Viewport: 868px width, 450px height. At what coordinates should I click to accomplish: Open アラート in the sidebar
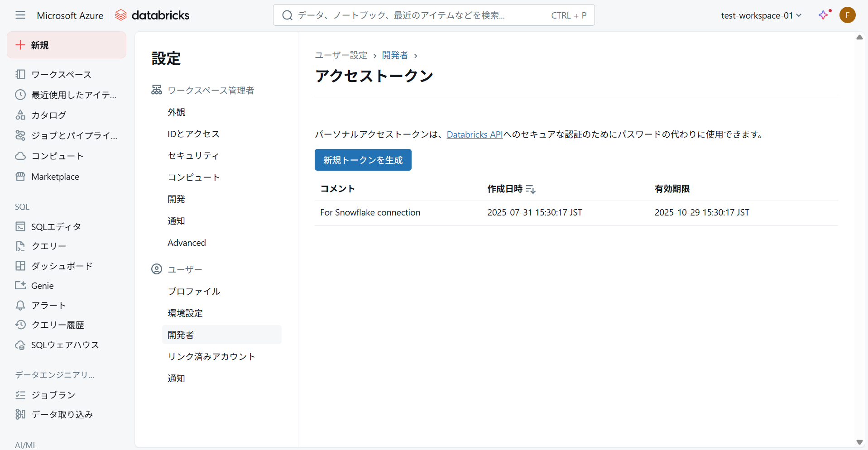[48, 306]
